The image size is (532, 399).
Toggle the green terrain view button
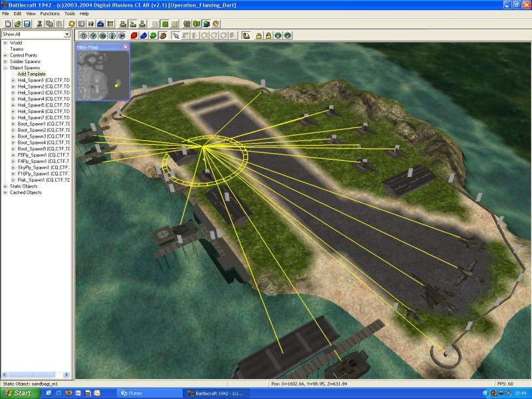[164, 24]
